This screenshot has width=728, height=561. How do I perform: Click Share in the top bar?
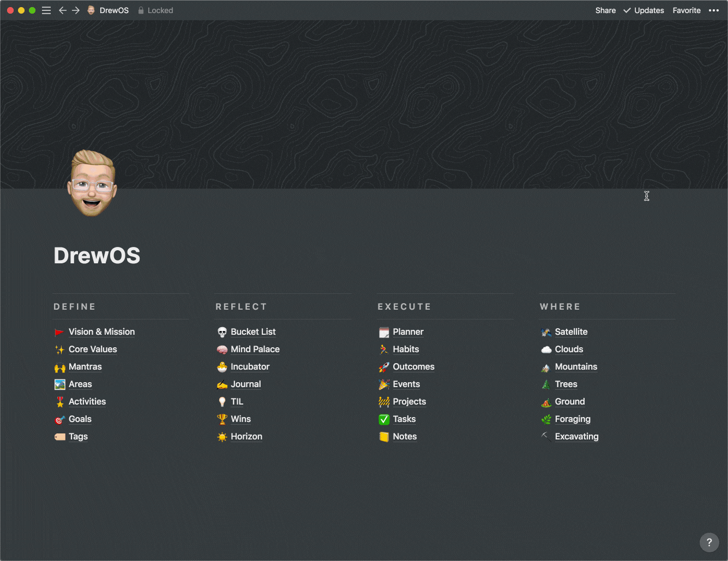[x=605, y=10]
